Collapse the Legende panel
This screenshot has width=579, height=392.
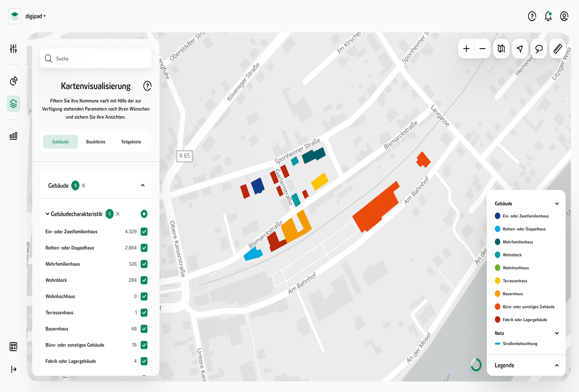click(x=557, y=365)
